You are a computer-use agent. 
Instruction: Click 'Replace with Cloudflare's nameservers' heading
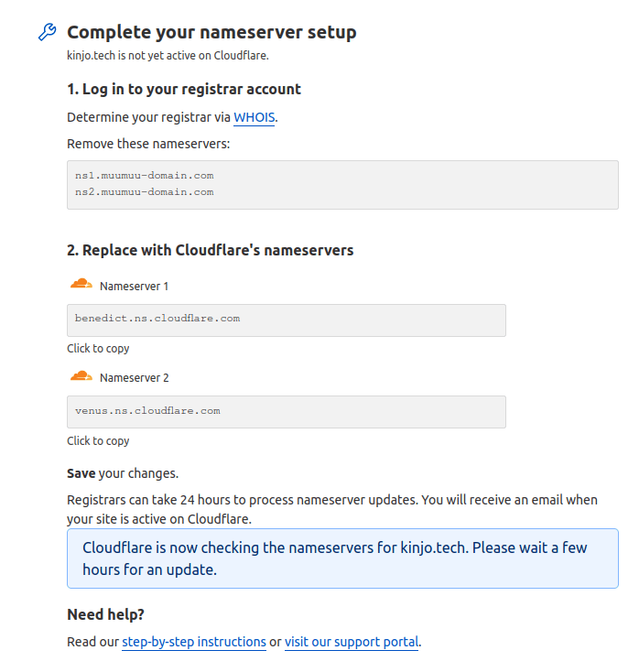[210, 250]
